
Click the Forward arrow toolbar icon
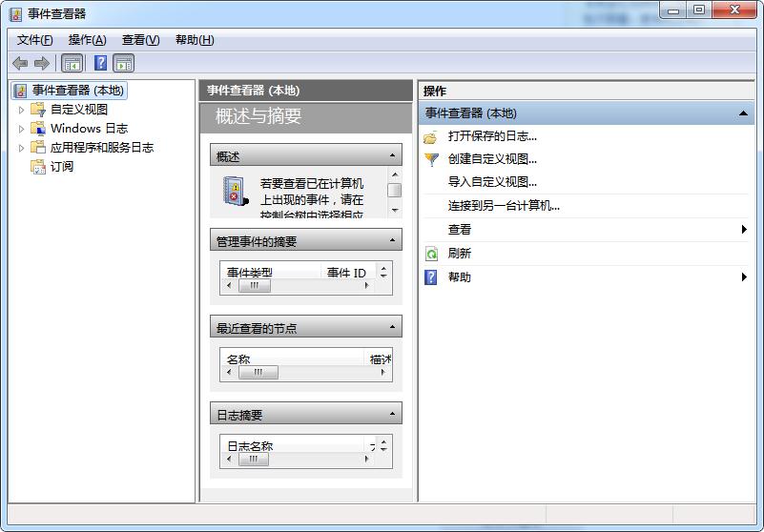click(42, 63)
